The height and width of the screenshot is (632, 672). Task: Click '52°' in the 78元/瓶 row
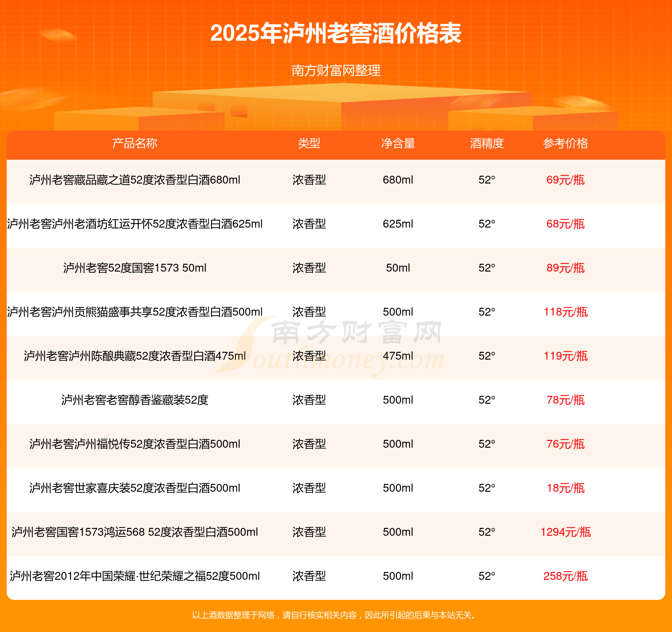[x=487, y=400]
